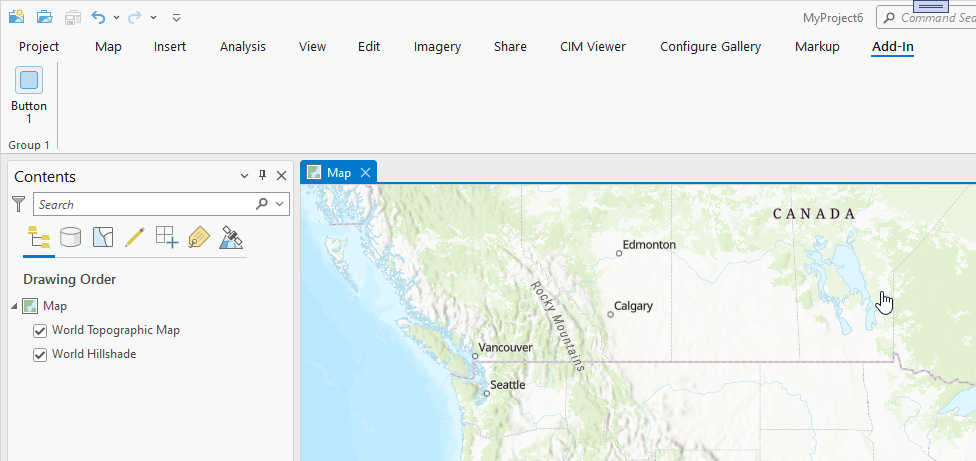The image size is (976, 461).
Task: Click Button 1 in Group 1
Action: tap(29, 95)
